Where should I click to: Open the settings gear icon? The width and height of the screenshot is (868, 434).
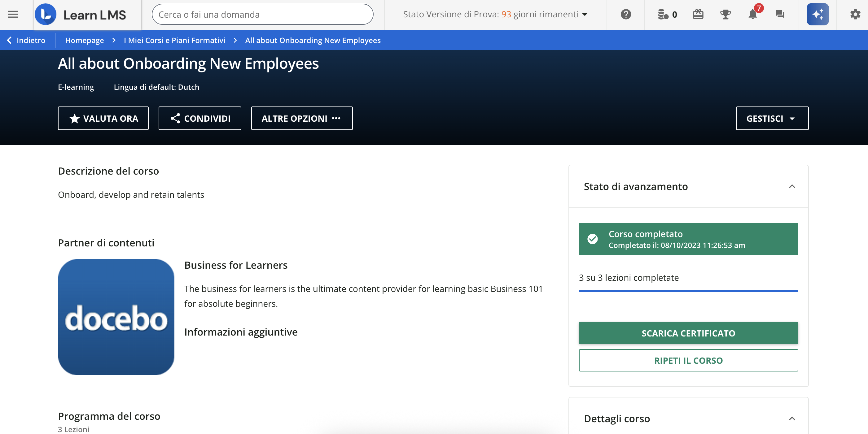tap(855, 14)
